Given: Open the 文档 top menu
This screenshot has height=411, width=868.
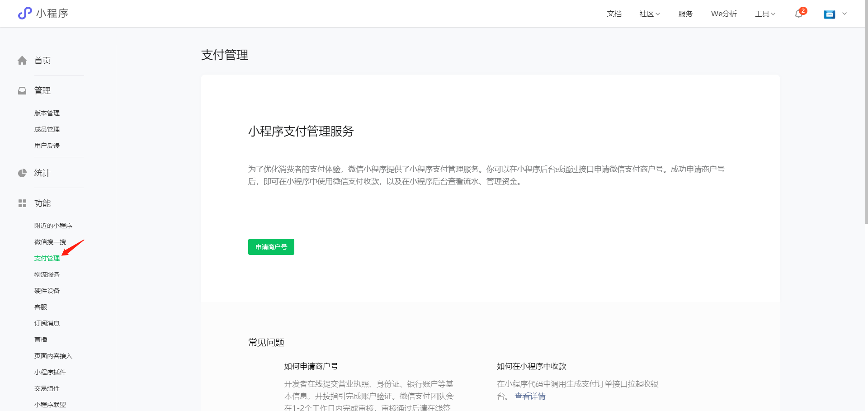Looking at the screenshot, I should pos(614,14).
